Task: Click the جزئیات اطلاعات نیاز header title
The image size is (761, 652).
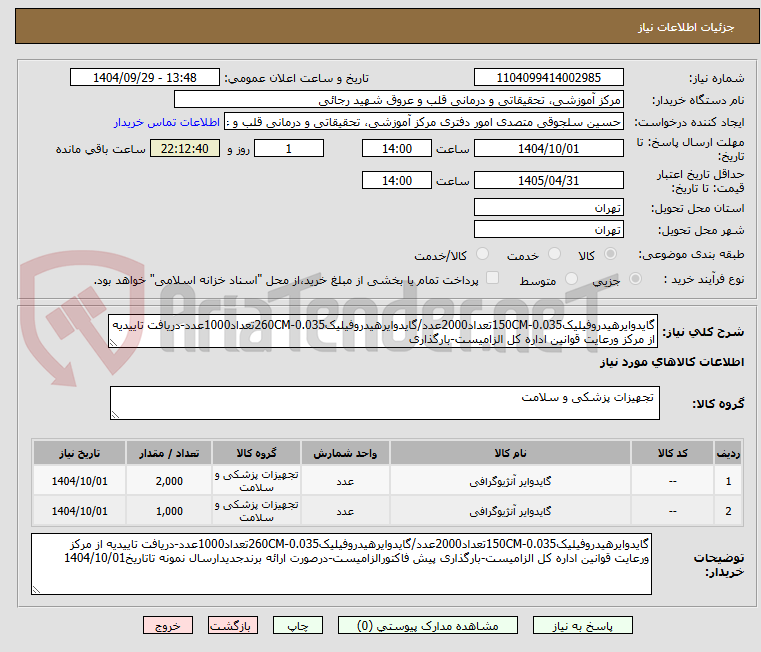Action: tap(686, 27)
